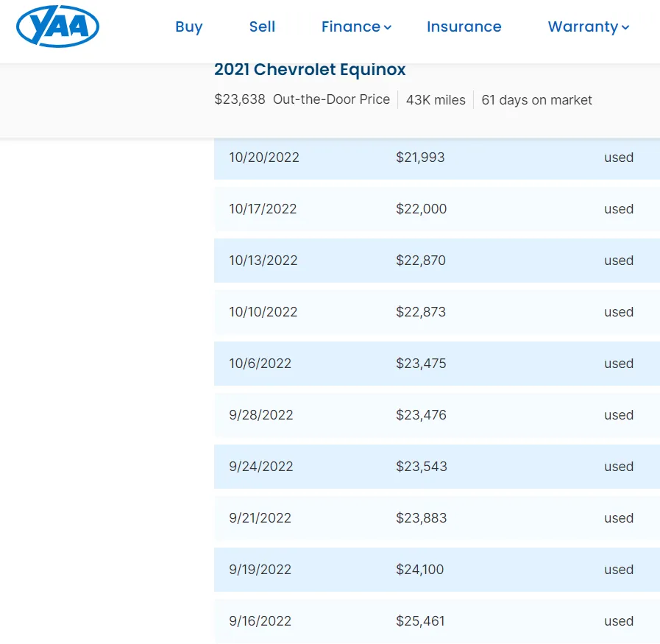This screenshot has height=644, width=660.
Task: Select the $23,638 Out-the-Door Price text
Action: (x=302, y=99)
